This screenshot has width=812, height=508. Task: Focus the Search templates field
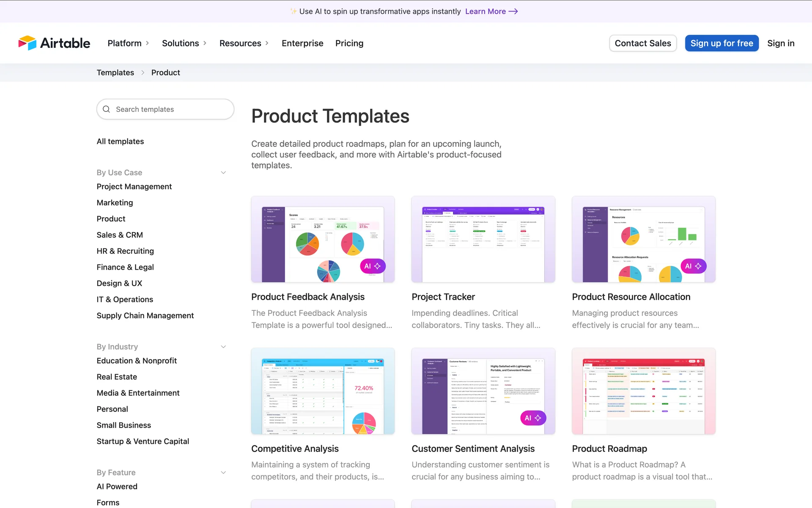[x=169, y=109]
